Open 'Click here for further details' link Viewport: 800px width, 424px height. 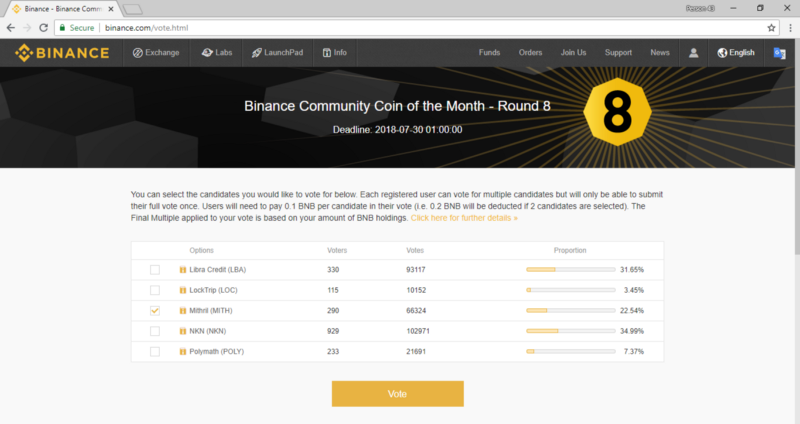pyautogui.click(x=464, y=218)
